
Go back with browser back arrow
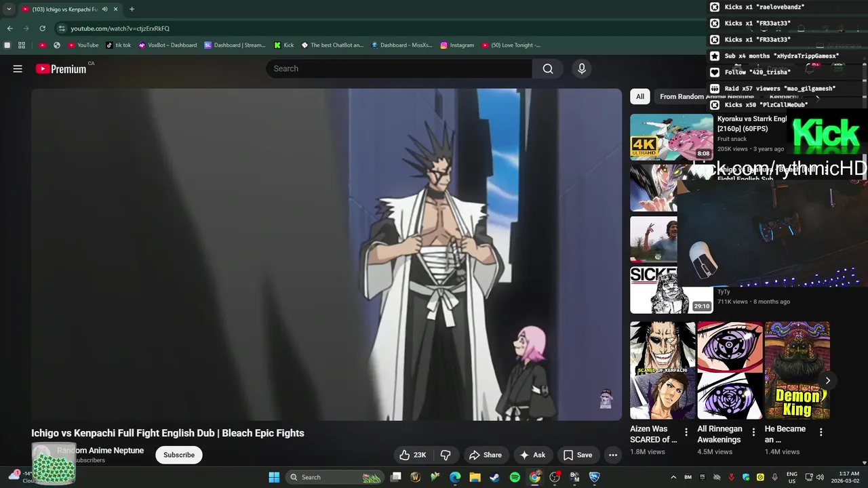pyautogui.click(x=10, y=28)
